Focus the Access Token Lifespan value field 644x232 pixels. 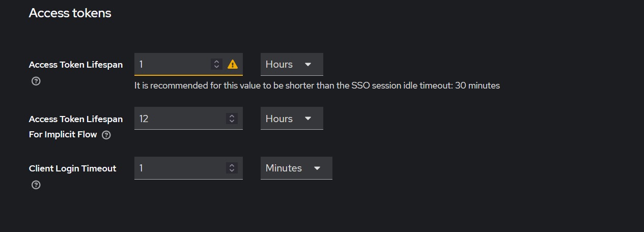pyautogui.click(x=171, y=64)
